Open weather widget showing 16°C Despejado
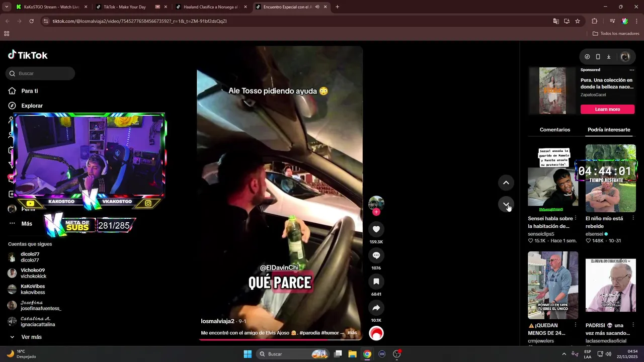644x362 pixels. (21, 354)
